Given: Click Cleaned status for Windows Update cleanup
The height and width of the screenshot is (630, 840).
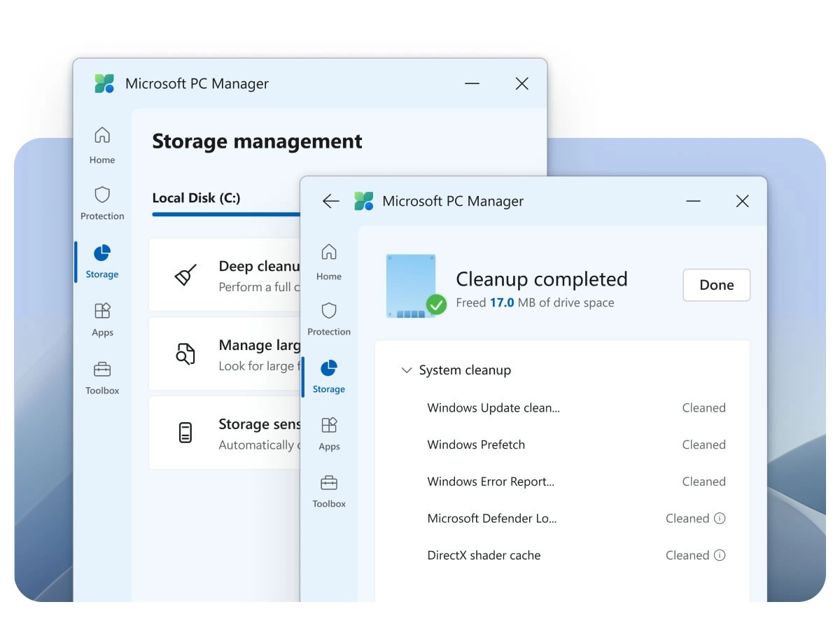Looking at the screenshot, I should pyautogui.click(x=704, y=408).
